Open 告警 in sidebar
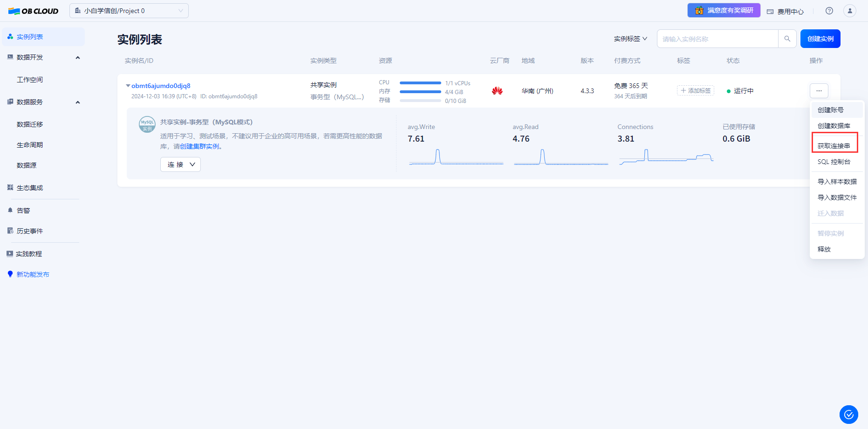This screenshot has height=429, width=868. [x=23, y=211]
